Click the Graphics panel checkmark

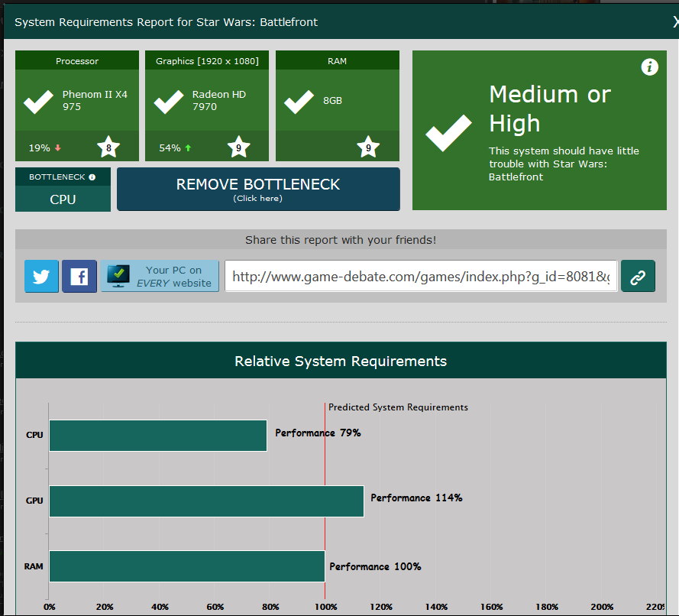pos(169,102)
